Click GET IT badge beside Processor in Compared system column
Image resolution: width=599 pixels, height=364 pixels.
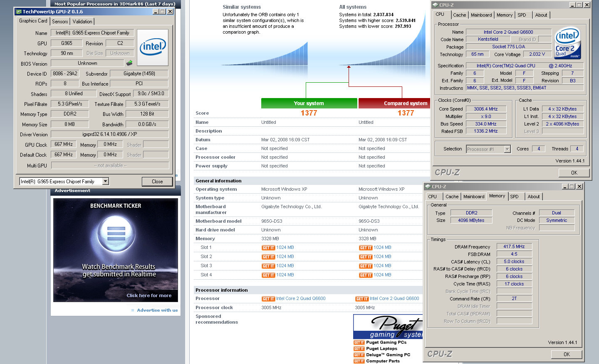[362, 299]
